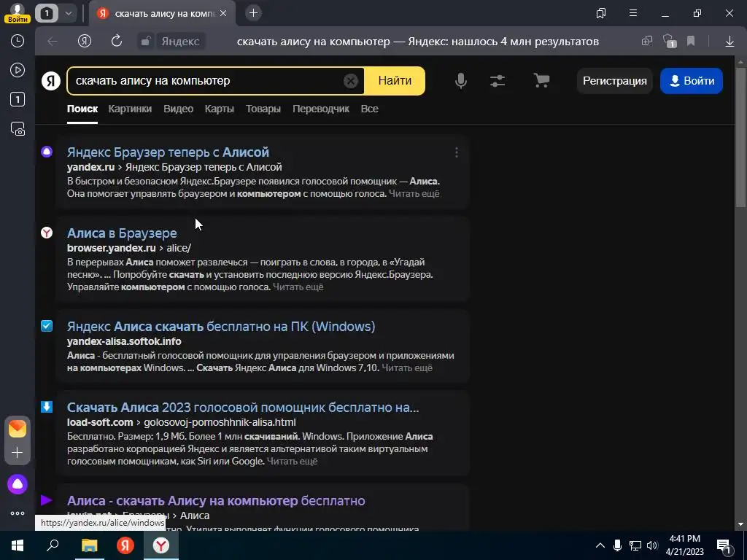Open Скачать Алиса 2023 голосовой помощник link

243,407
